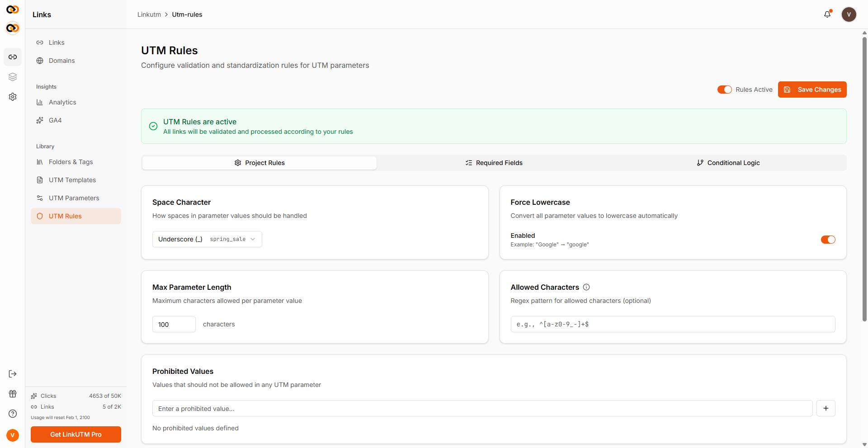Click the Allowed Characters info icon
The height and width of the screenshot is (448, 868).
point(586,287)
